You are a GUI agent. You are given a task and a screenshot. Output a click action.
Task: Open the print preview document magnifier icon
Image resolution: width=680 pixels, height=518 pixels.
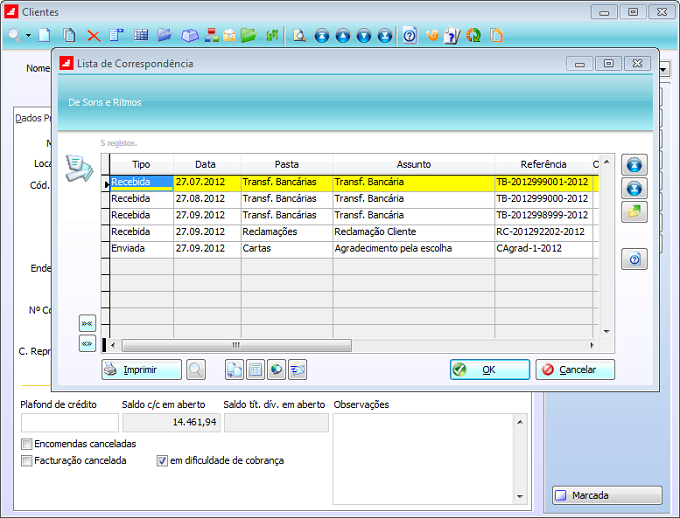[x=299, y=36]
